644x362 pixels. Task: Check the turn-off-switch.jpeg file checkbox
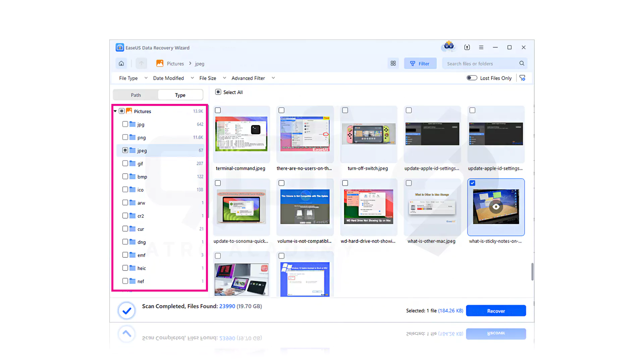click(x=345, y=110)
